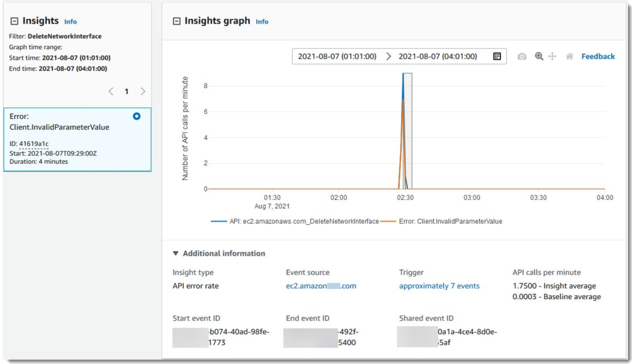Open the Feedback link
The width and height of the screenshot is (632, 364).
point(597,56)
